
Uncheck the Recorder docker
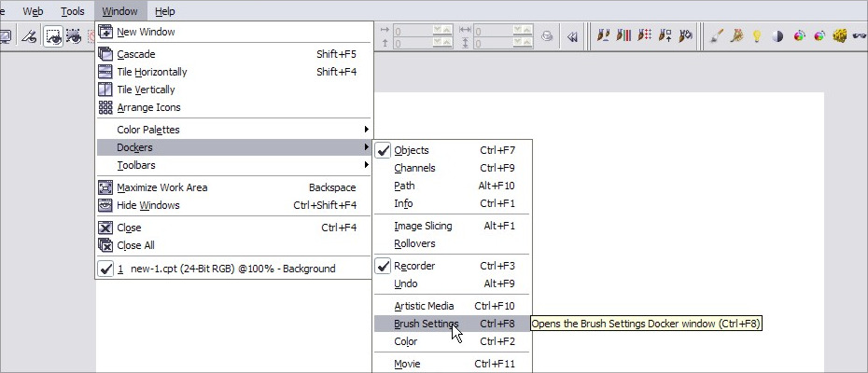(x=413, y=266)
